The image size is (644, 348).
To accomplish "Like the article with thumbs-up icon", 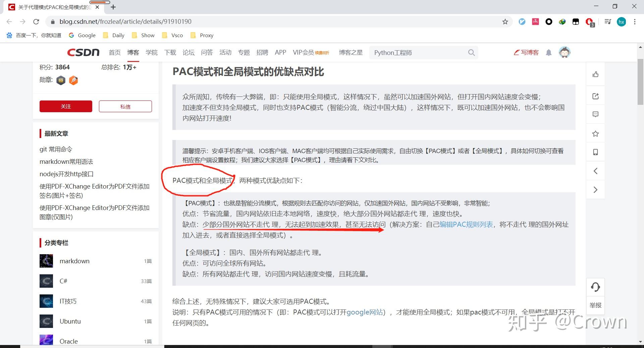I will click(x=595, y=74).
